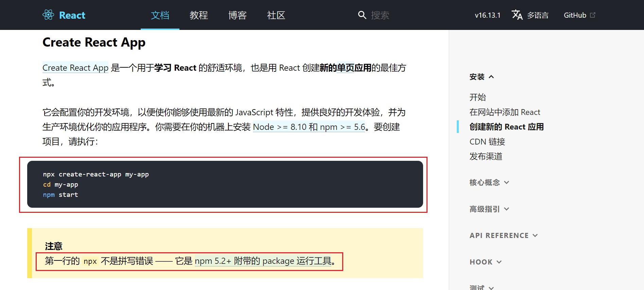The image size is (644, 290).
Task: Follow the Create React App text link
Action: 75,68
